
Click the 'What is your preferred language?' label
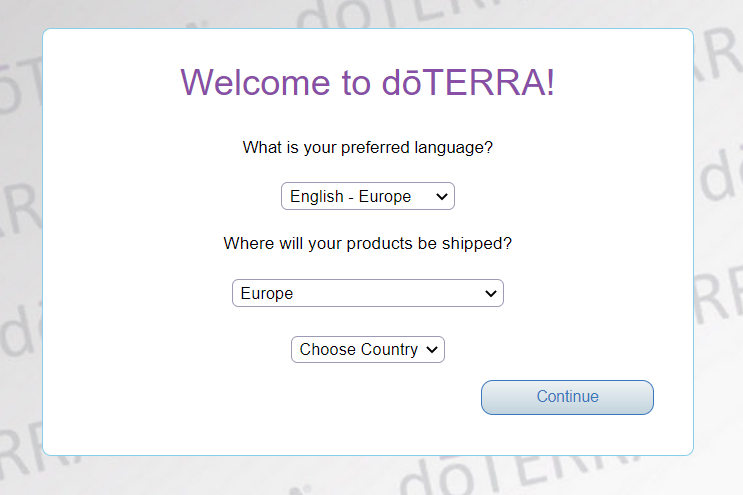[x=367, y=148]
